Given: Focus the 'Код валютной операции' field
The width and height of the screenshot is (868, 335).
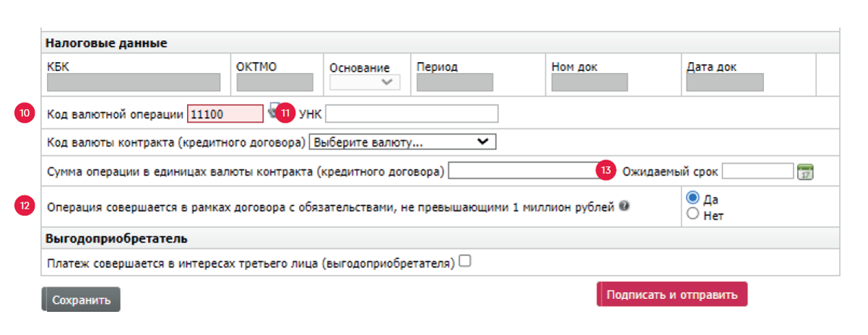Looking at the screenshot, I should [x=225, y=114].
